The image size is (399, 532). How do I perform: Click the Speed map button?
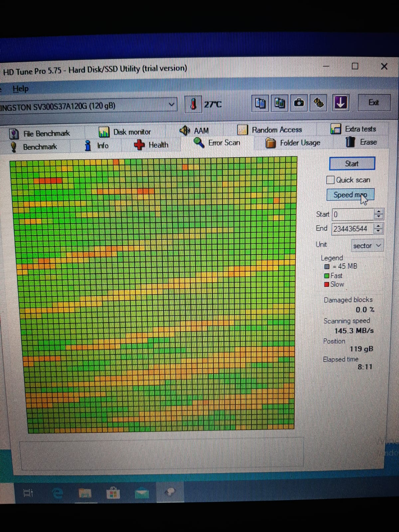pos(350,195)
